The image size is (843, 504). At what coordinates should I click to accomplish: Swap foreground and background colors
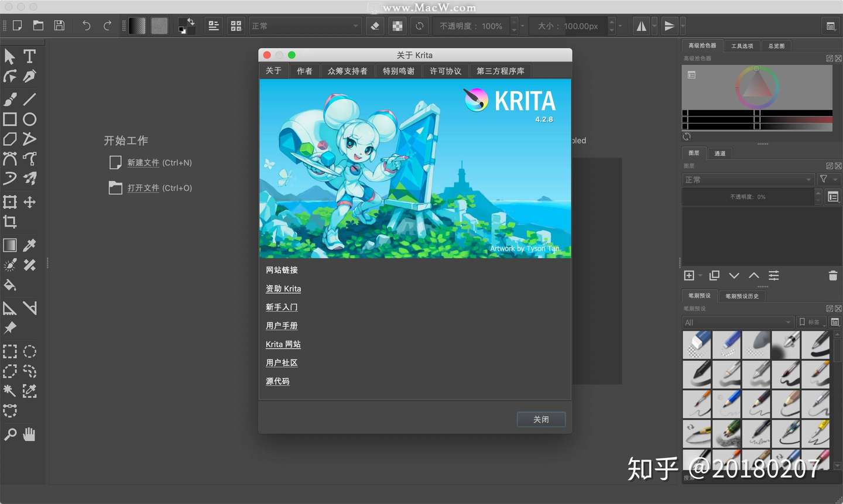[191, 22]
